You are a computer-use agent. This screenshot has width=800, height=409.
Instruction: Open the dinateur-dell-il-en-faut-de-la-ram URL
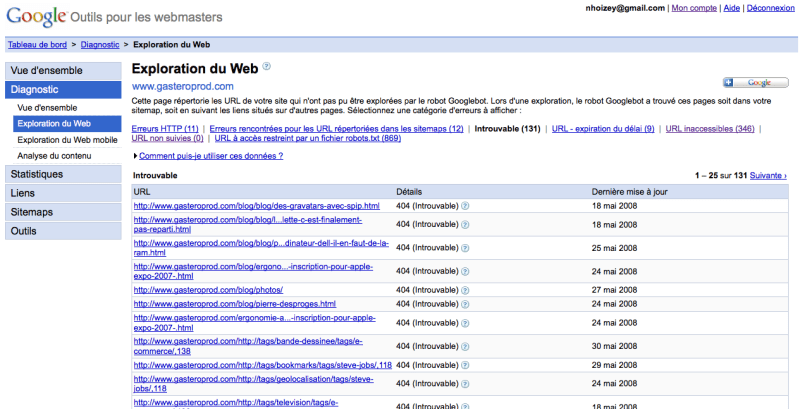261,248
